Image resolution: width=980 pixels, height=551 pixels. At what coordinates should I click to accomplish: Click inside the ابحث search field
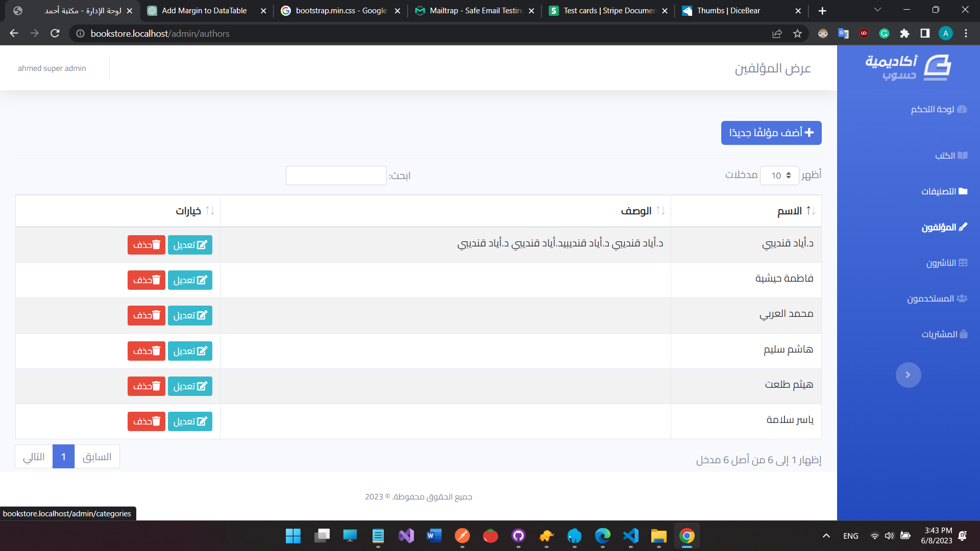tap(336, 175)
